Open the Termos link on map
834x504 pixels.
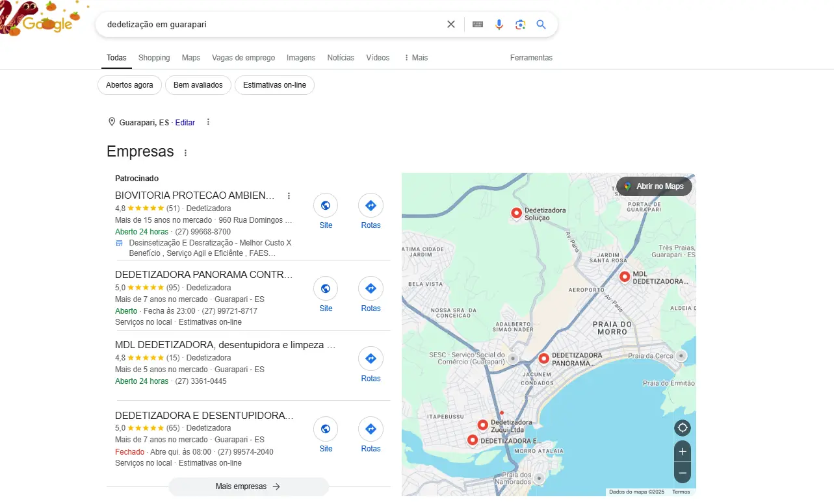tap(681, 492)
